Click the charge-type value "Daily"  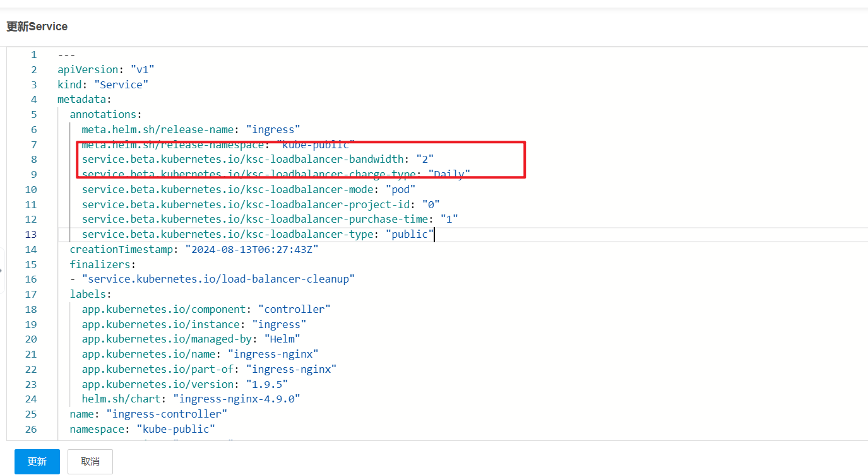pyautogui.click(x=449, y=175)
